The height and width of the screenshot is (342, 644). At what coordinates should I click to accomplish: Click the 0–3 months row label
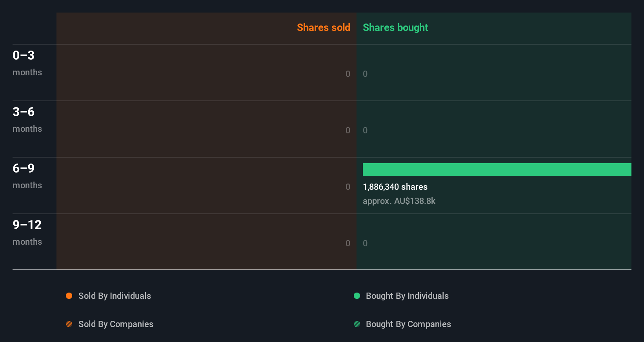click(27, 63)
